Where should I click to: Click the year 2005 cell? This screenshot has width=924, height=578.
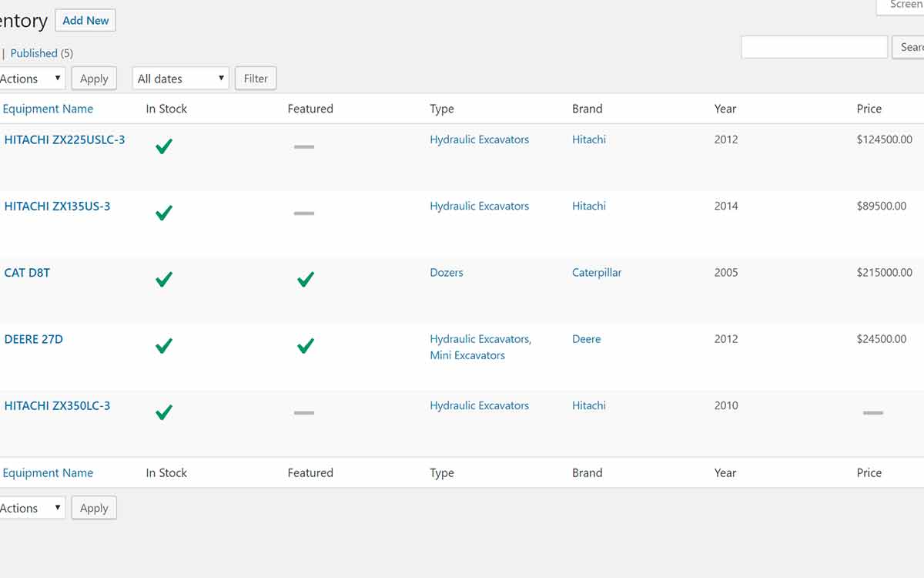(726, 272)
